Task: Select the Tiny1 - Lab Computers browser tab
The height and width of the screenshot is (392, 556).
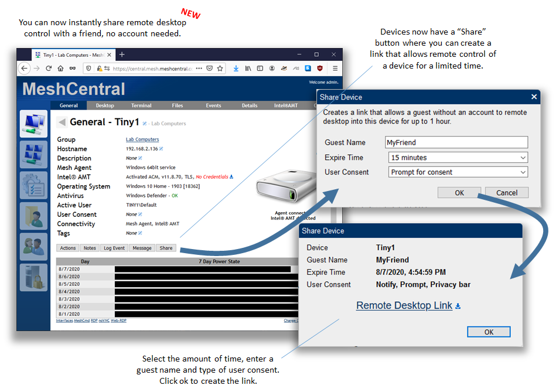Action: point(73,55)
